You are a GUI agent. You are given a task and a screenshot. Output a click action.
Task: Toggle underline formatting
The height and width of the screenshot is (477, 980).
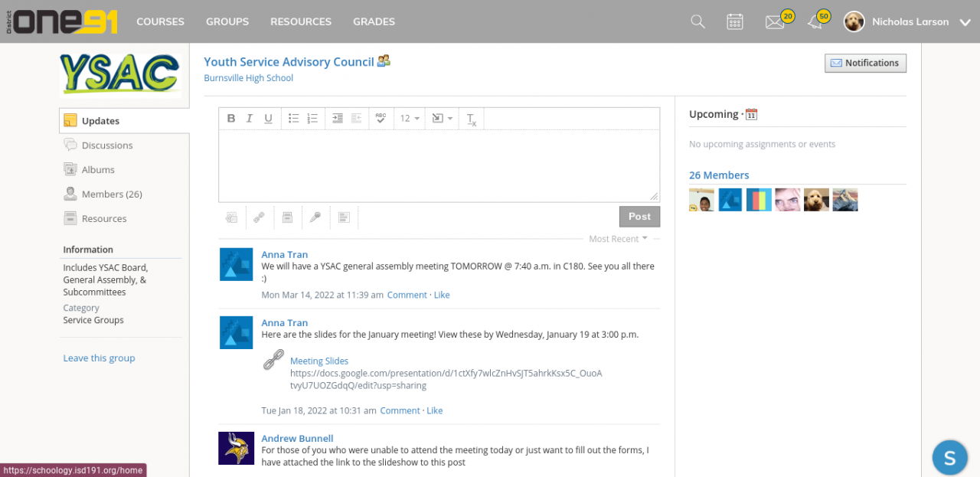[268, 119]
